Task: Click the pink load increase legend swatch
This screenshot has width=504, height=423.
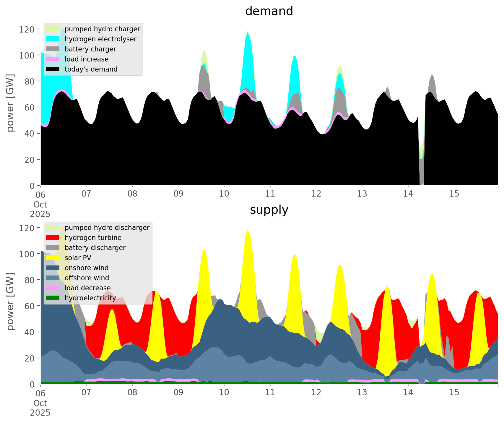Action: 53,59
